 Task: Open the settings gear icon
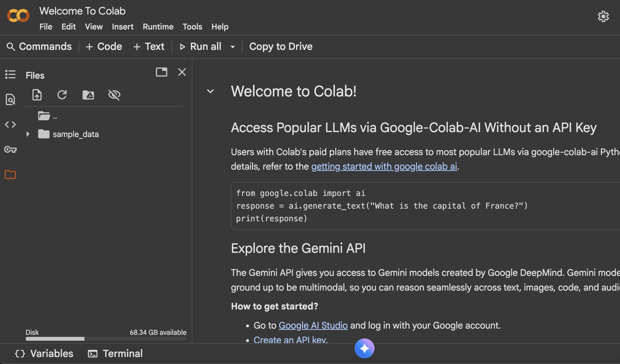[x=603, y=17]
